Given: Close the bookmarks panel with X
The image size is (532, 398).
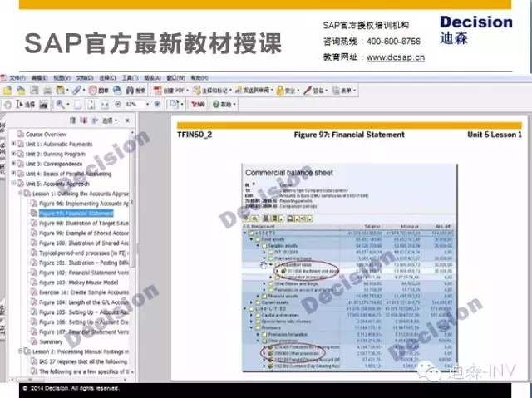Looking at the screenshot, I should (127, 120).
